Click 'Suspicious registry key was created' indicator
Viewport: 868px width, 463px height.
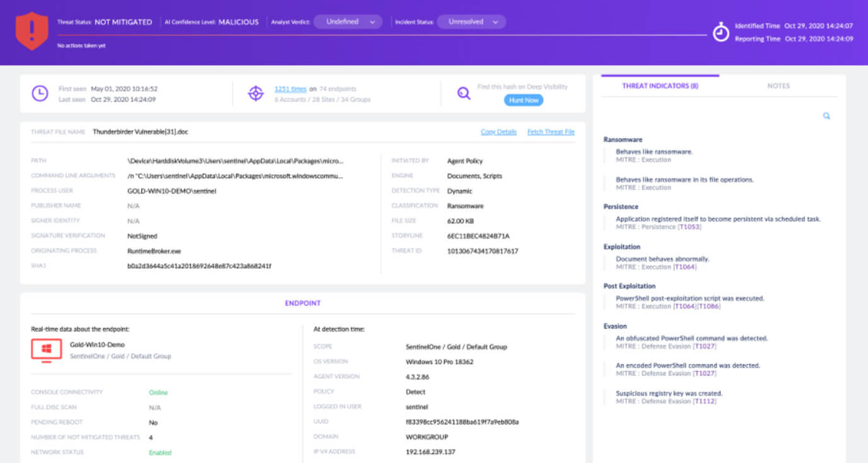click(669, 394)
